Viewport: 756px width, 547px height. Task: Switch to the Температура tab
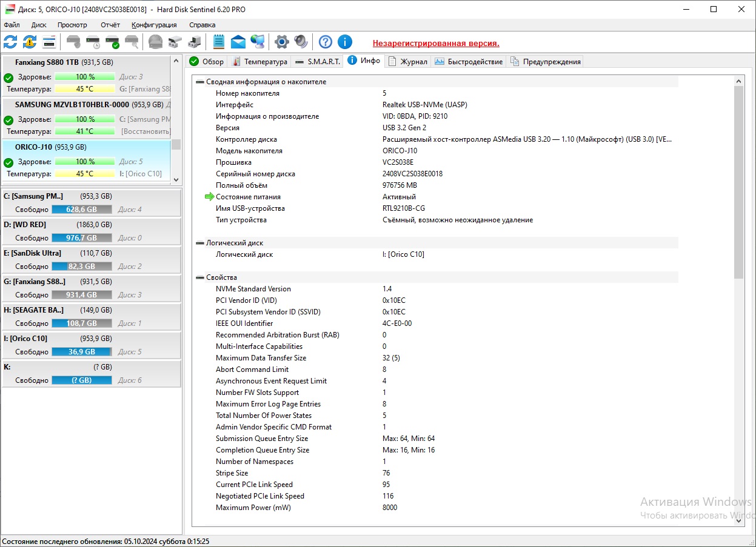(259, 62)
